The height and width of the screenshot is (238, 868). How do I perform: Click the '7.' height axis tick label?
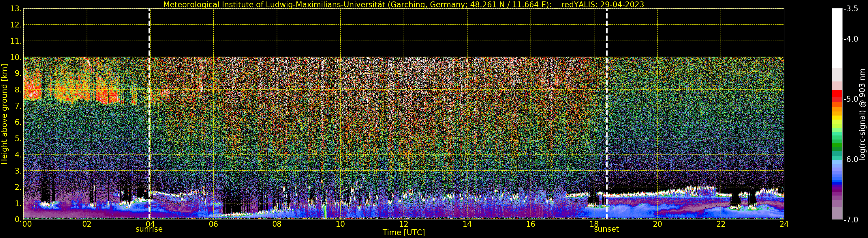(x=18, y=106)
